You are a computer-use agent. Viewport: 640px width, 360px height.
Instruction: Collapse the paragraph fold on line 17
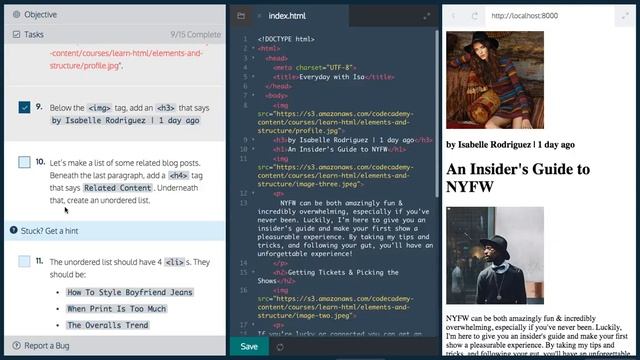click(253, 325)
